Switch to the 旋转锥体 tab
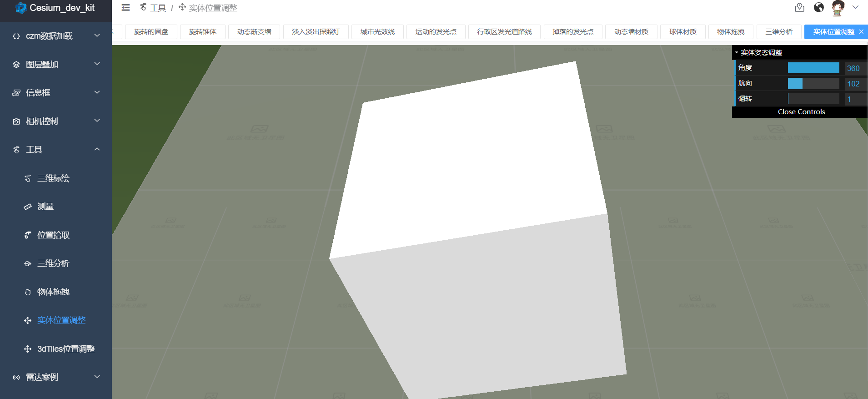This screenshot has height=399, width=868. [203, 31]
